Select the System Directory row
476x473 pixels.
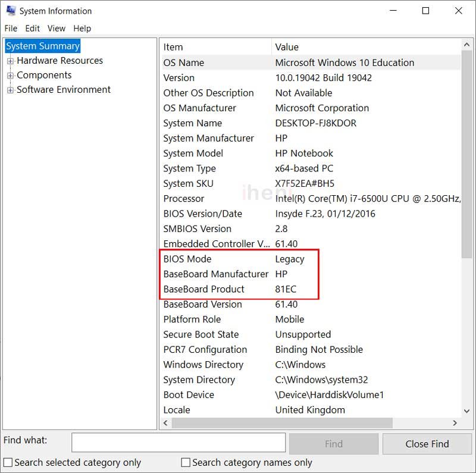point(310,380)
